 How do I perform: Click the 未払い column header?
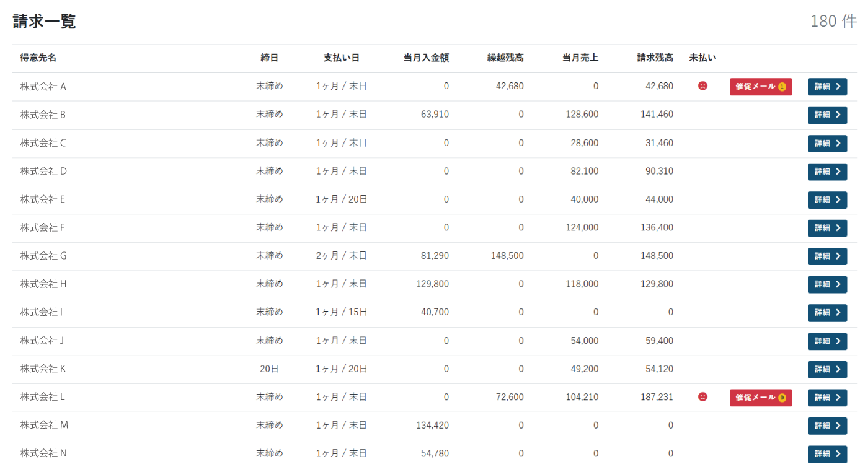point(702,58)
